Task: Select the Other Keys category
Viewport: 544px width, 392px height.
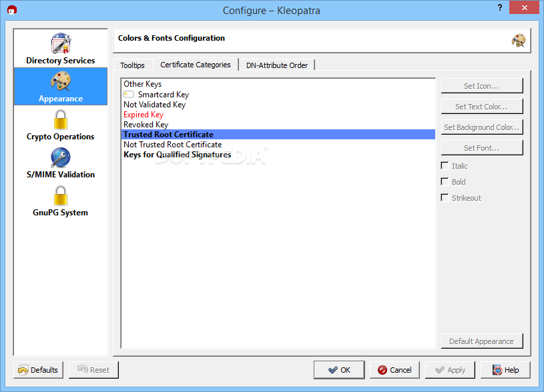Action: coord(278,84)
